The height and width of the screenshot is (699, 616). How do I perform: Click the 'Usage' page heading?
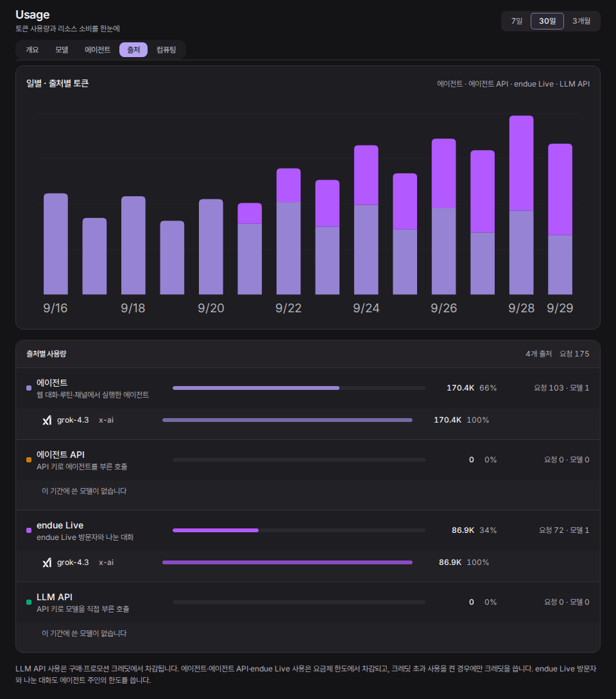[33, 15]
